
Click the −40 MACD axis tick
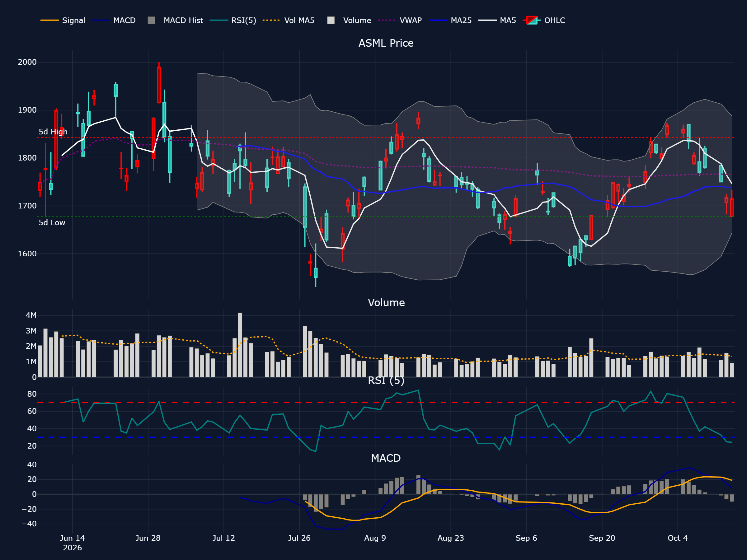29,524
